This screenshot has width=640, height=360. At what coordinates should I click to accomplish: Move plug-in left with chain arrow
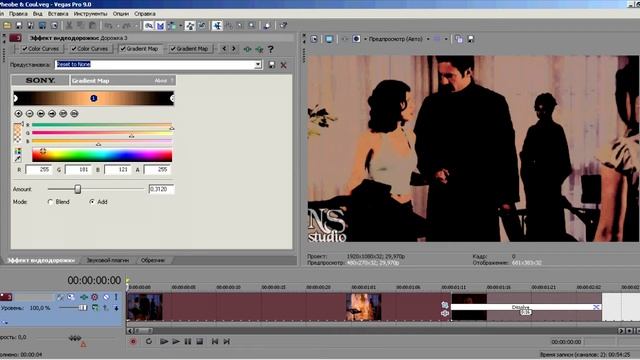pyautogui.click(x=224, y=49)
